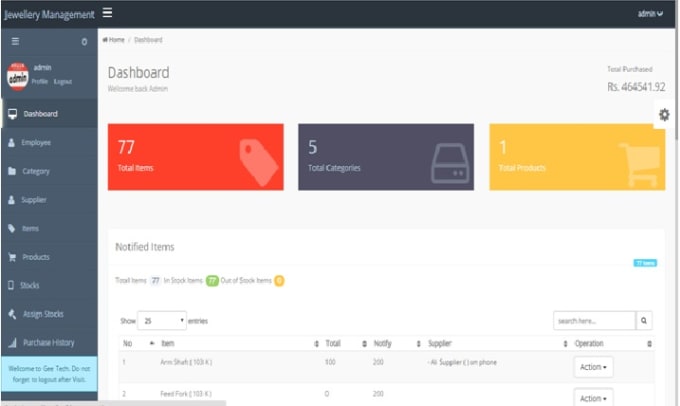The width and height of the screenshot is (680, 406).
Task: Click Purchase History chart icon
Action: [x=12, y=343]
